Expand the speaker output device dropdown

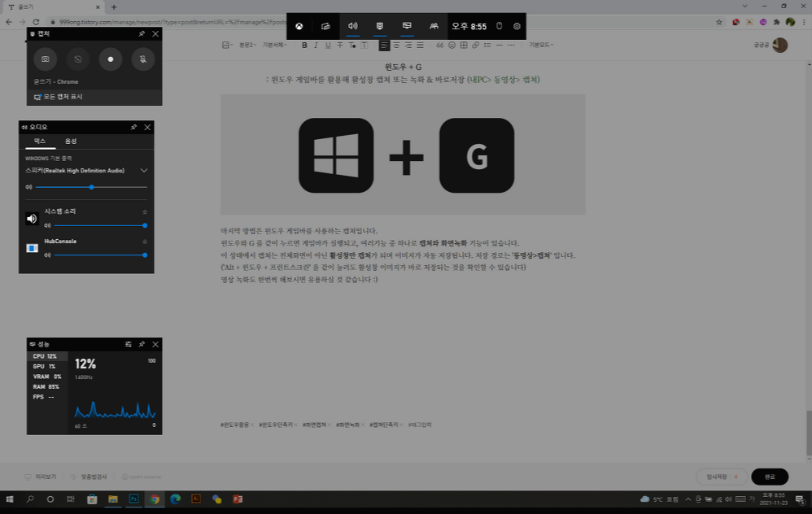144,170
